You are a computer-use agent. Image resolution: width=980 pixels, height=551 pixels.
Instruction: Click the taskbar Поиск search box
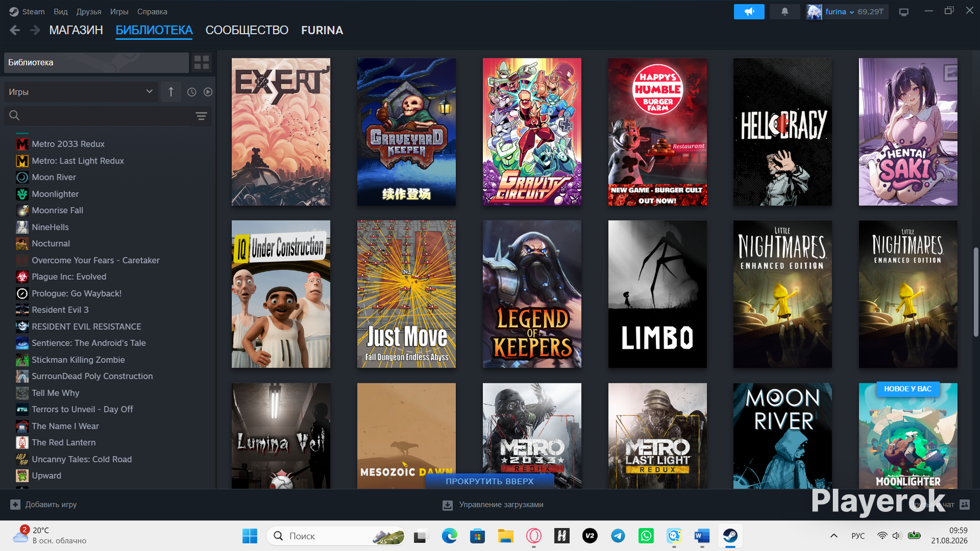click(336, 536)
